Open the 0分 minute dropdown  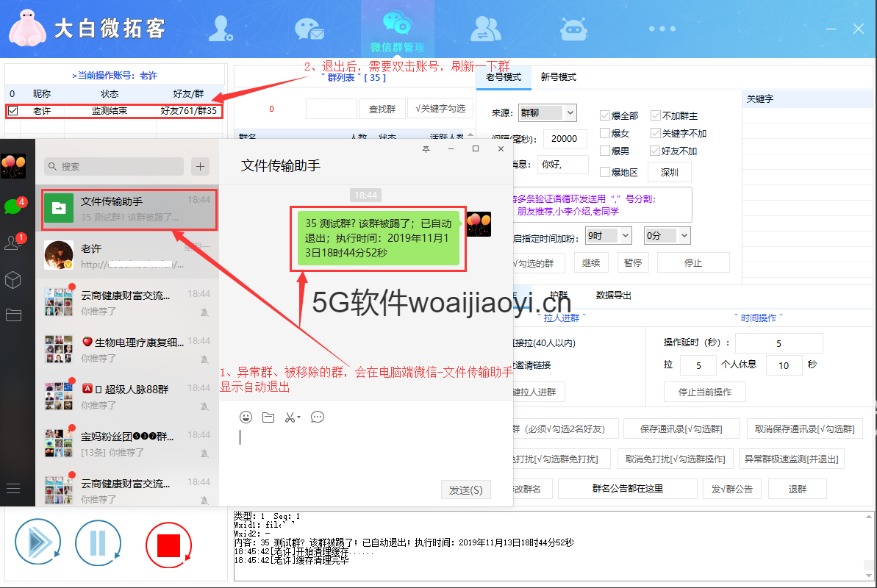667,235
